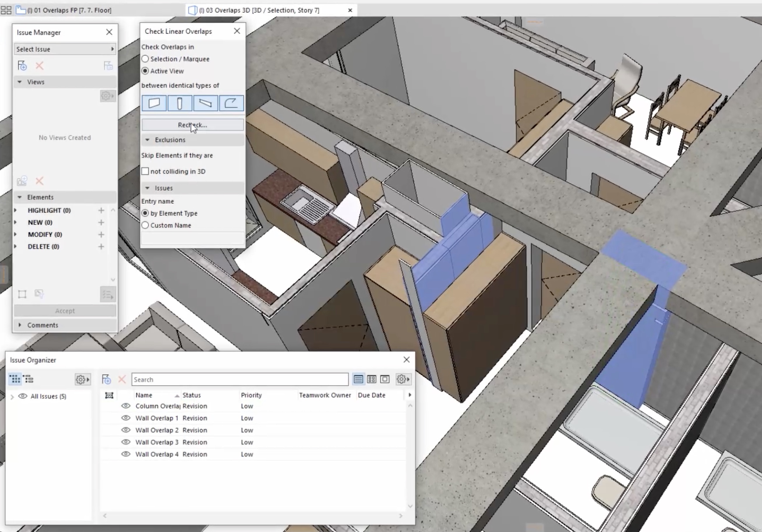Select the Column element type icon
762x532 pixels.
(x=180, y=103)
